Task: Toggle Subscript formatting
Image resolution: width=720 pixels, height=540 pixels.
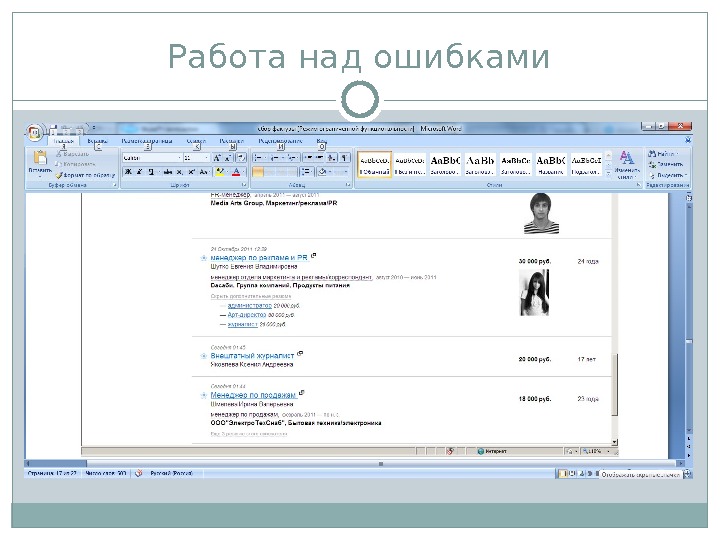Action: pos(180,172)
